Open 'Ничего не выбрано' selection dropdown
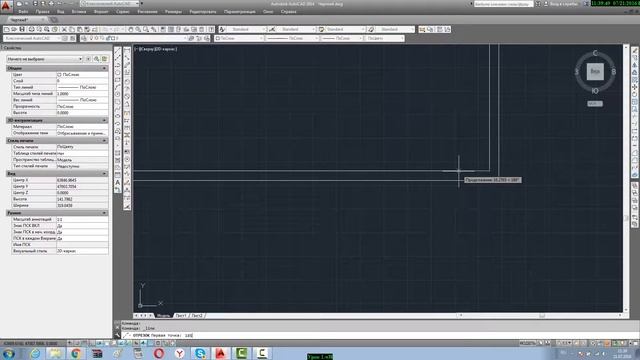Viewport: 640px width, 360px height. pyautogui.click(x=44, y=59)
